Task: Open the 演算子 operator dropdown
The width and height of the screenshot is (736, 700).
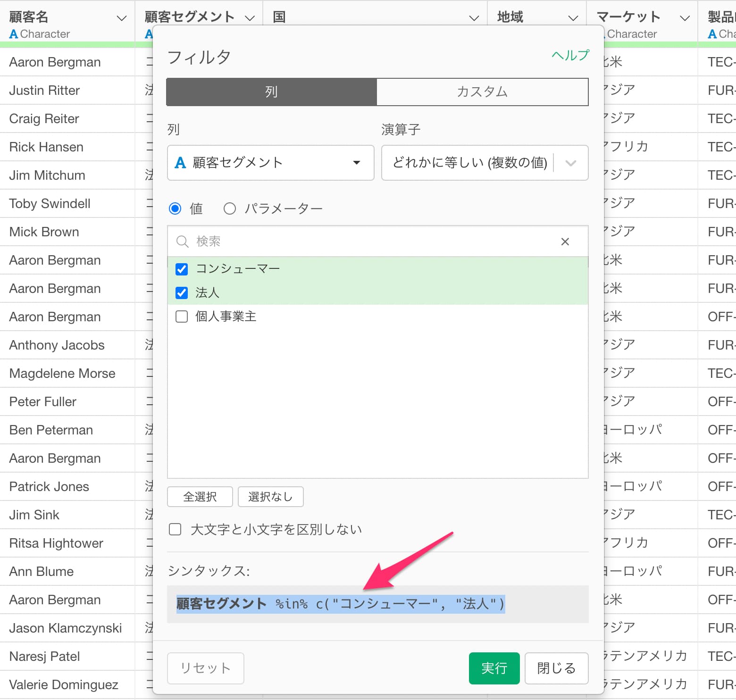Action: (484, 163)
